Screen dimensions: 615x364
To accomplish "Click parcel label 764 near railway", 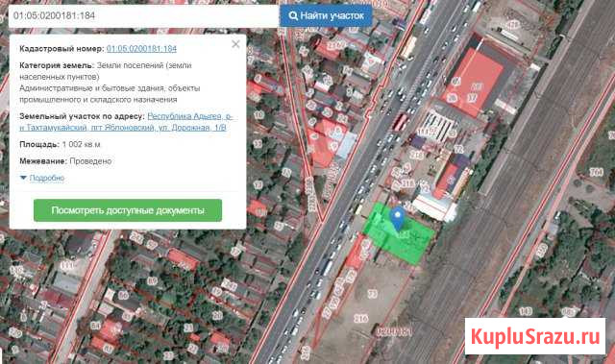I will [596, 172].
